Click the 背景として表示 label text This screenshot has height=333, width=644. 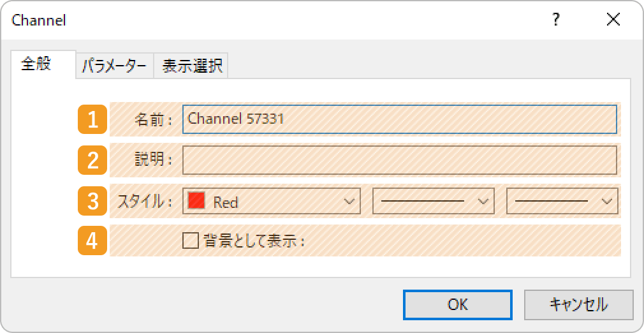[x=253, y=241]
